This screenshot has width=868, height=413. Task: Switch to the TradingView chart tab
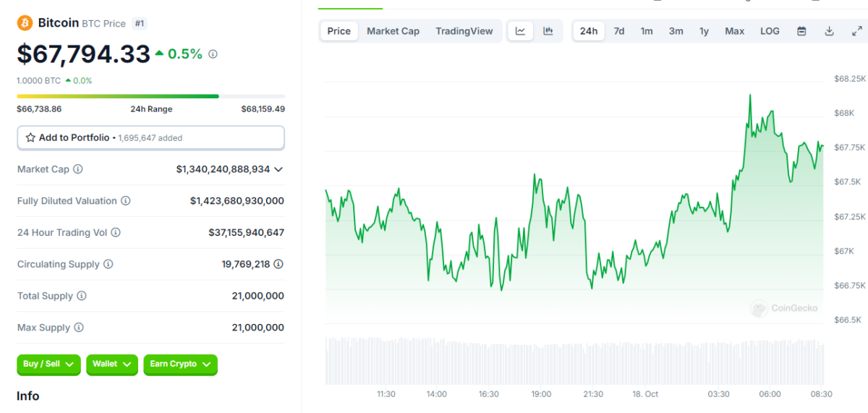(464, 31)
